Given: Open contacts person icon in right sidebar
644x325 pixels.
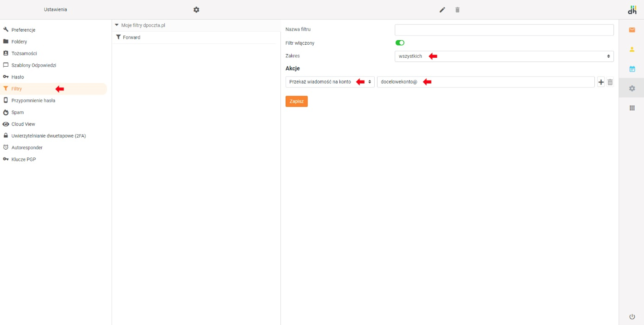Looking at the screenshot, I should coord(632,49).
